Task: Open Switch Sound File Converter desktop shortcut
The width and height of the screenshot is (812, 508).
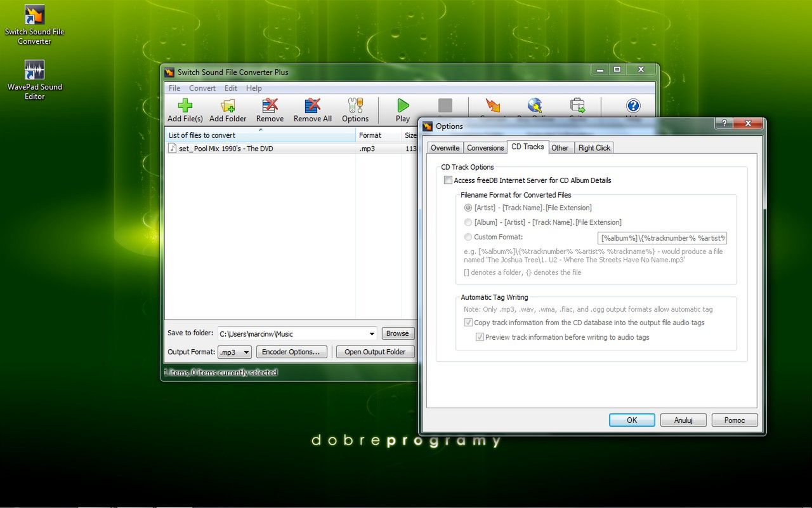Action: pos(34,25)
